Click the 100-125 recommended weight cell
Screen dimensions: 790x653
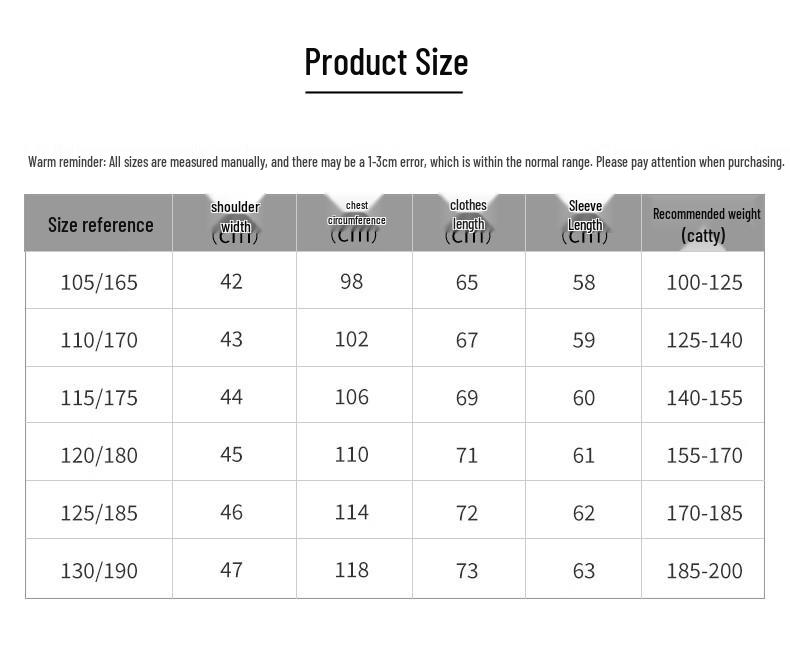coord(704,283)
